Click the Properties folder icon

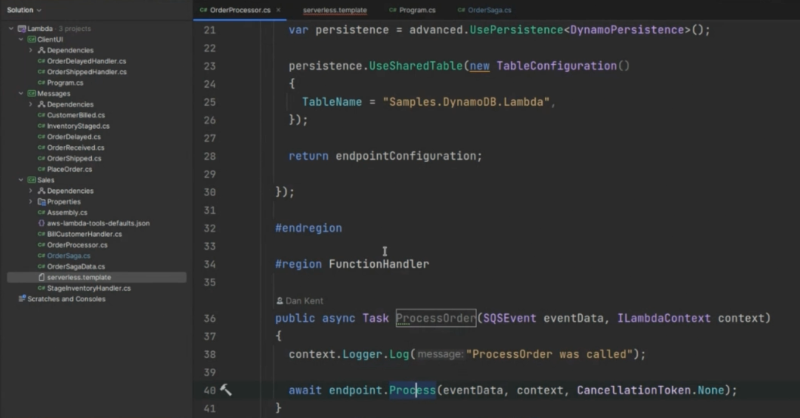pos(42,202)
